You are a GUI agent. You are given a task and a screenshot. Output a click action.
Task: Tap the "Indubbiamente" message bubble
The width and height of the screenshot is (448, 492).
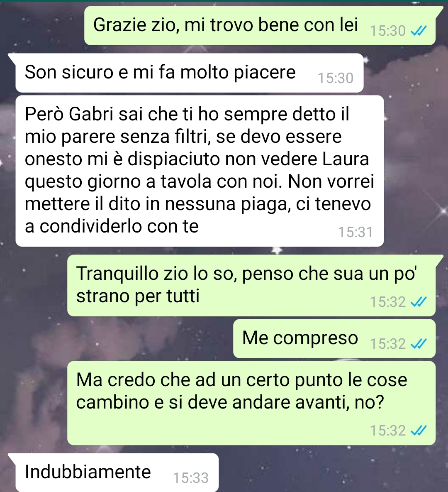117,472
